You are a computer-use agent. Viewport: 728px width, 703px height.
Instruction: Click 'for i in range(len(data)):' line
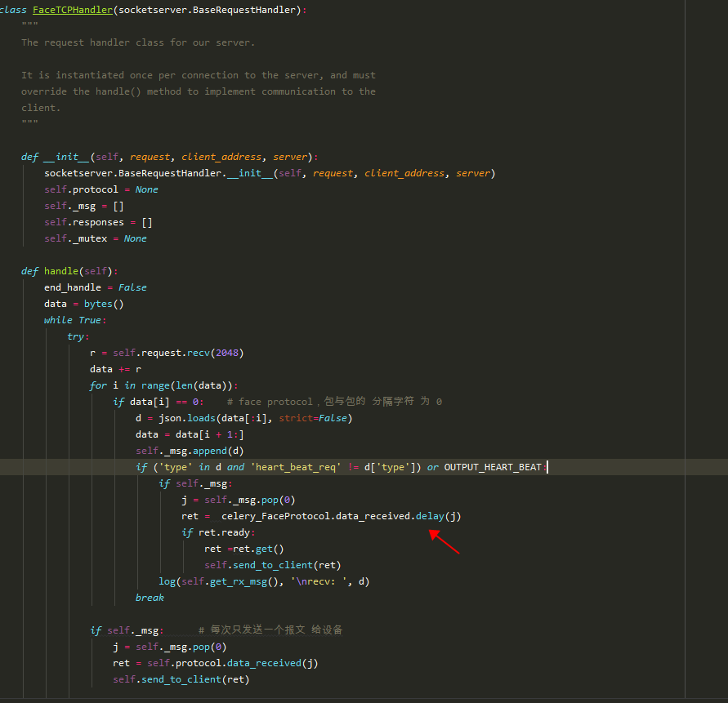164,385
